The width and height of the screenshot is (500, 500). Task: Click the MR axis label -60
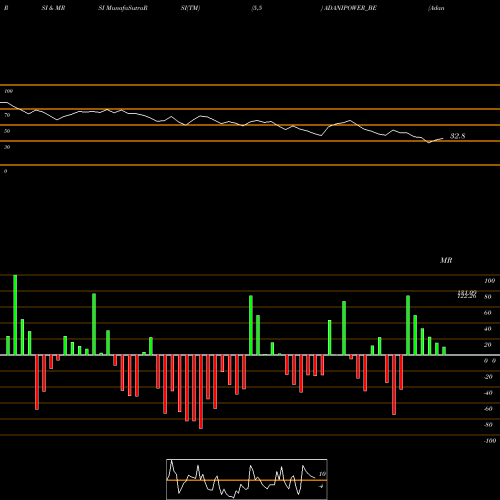pyautogui.click(x=488, y=409)
